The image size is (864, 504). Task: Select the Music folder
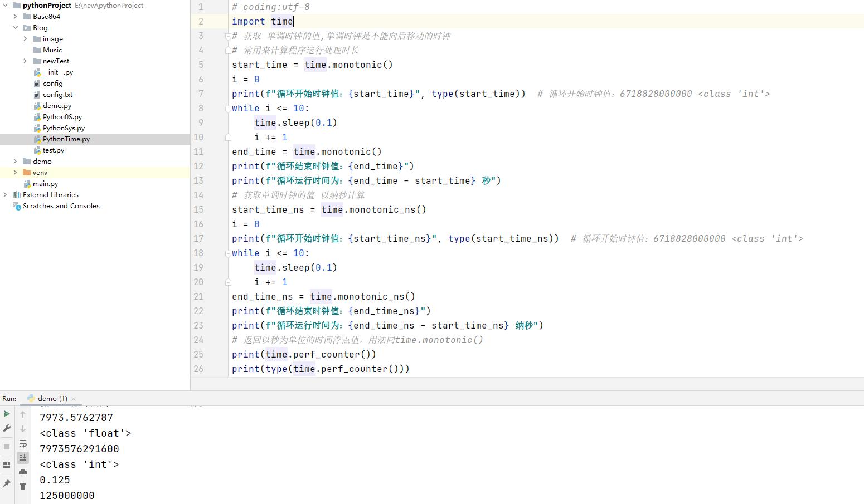point(52,50)
